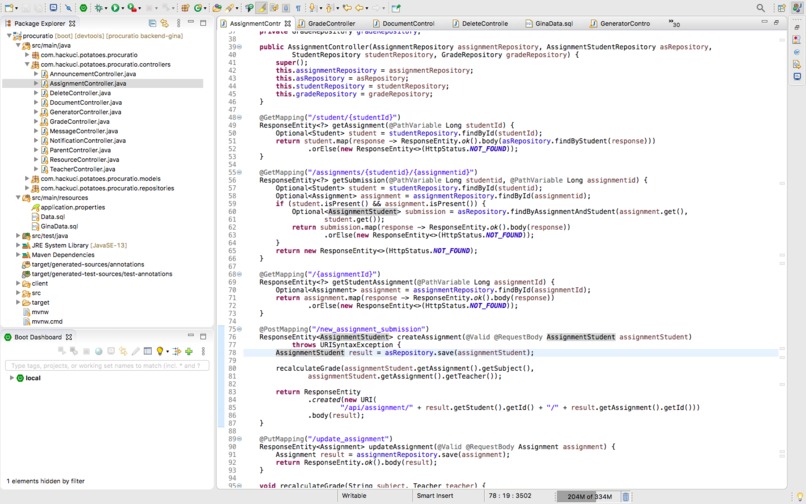
Task: Click the Run with red toolbox icon
Action: point(132,8)
